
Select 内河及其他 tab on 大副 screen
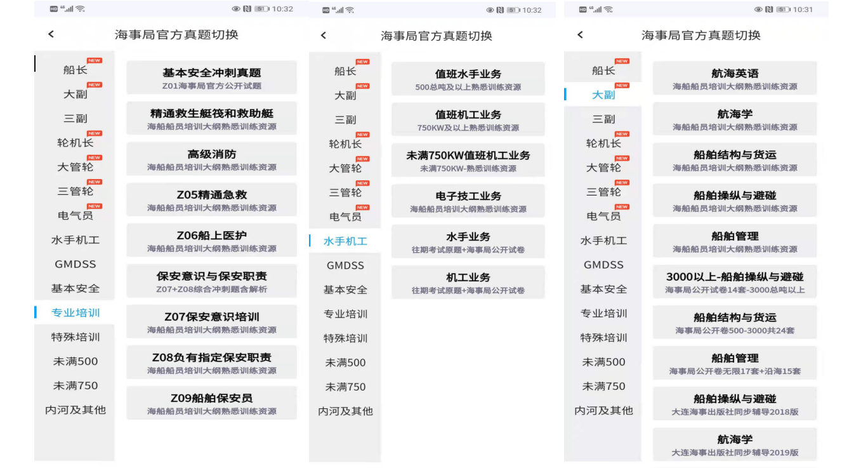[x=603, y=410]
